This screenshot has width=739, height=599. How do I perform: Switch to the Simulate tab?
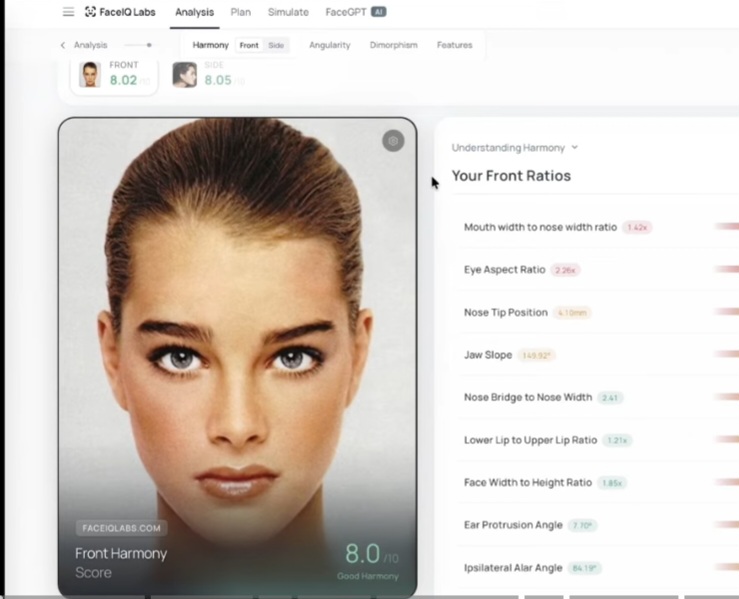pyautogui.click(x=288, y=12)
